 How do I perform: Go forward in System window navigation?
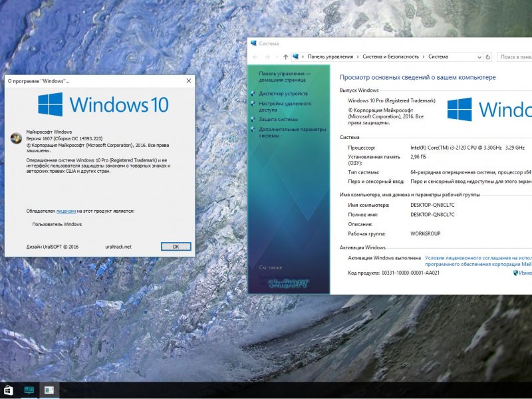coord(267,57)
